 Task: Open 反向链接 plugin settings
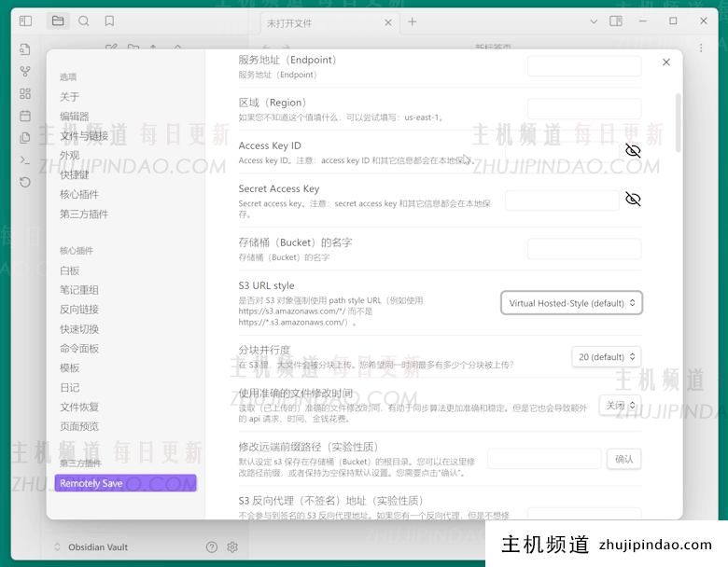pyautogui.click(x=79, y=310)
